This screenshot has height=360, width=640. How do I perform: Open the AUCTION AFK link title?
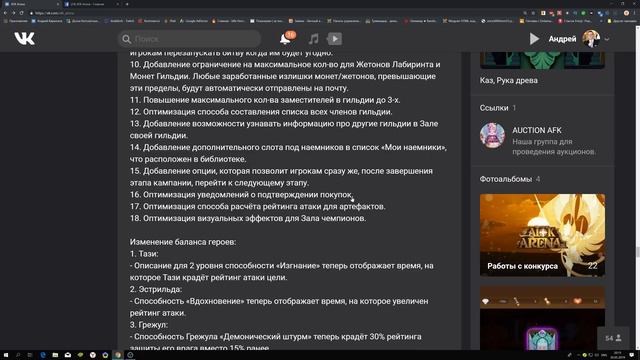pyautogui.click(x=537, y=130)
